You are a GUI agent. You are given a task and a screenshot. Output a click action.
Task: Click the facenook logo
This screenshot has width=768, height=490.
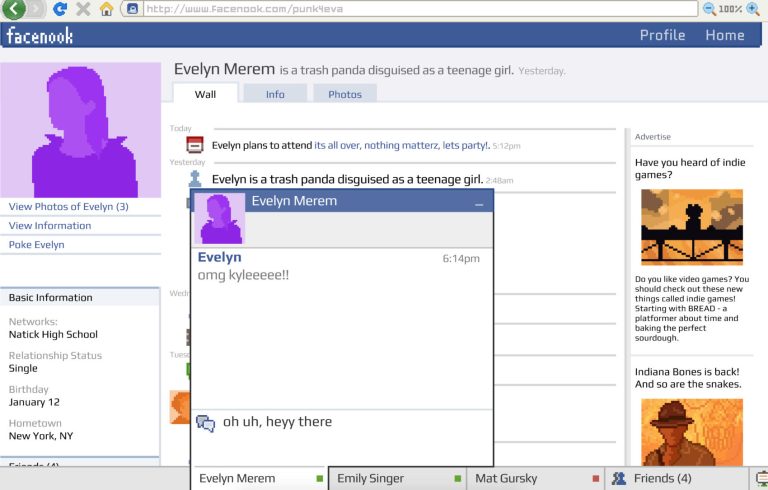[40, 36]
